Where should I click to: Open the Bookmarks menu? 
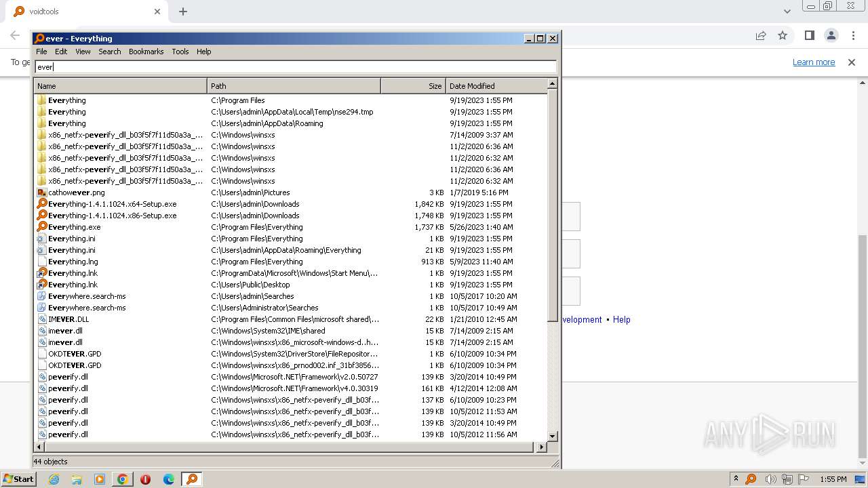pyautogui.click(x=146, y=52)
